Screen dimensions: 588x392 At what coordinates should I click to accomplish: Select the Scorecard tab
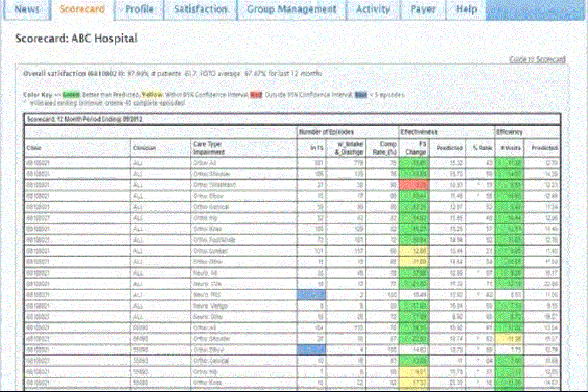pos(82,9)
